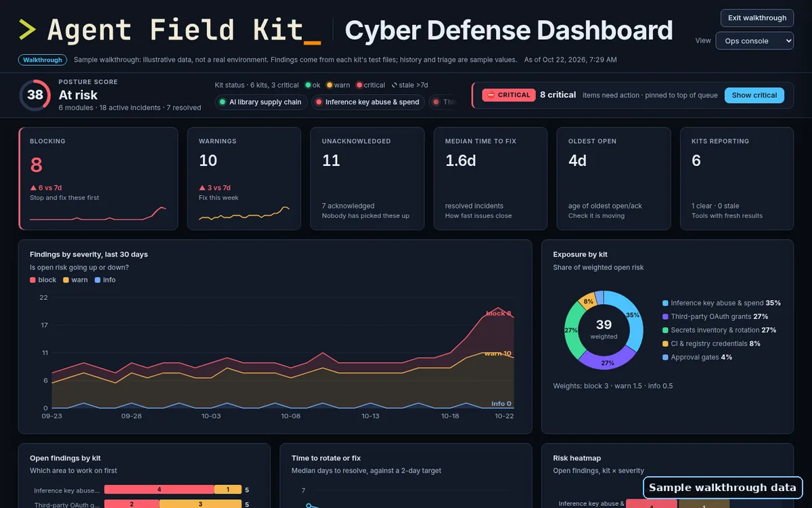Click Third-party OAuth grants 27% legend swatch
This screenshot has height=508, width=812.
(666, 317)
